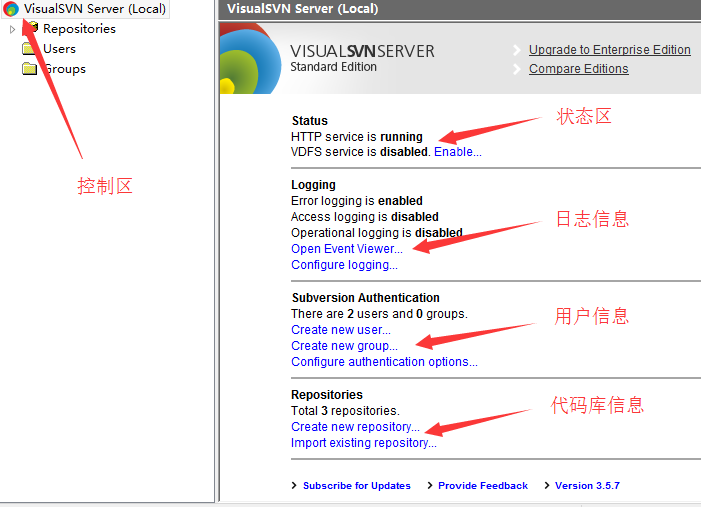
Task: Open Event Viewer link
Action: (x=346, y=249)
